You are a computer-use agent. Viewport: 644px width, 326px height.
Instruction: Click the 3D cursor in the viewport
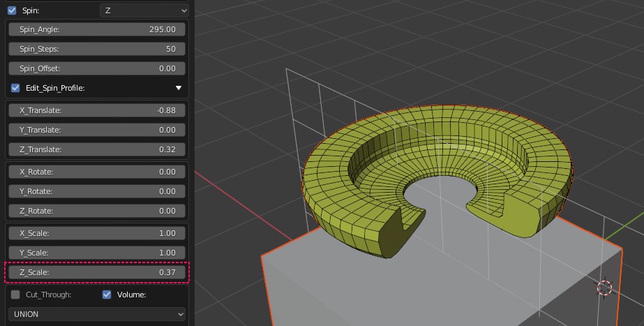tap(604, 288)
